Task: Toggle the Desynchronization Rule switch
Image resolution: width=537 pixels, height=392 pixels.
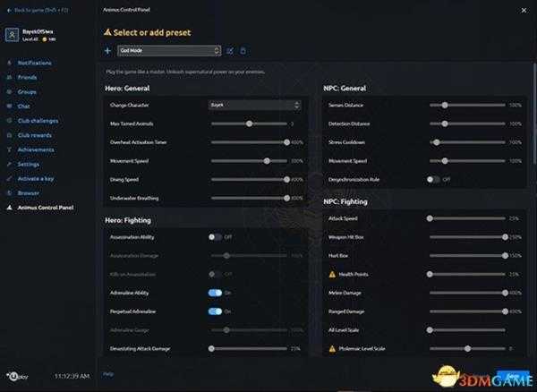Action: pyautogui.click(x=433, y=179)
